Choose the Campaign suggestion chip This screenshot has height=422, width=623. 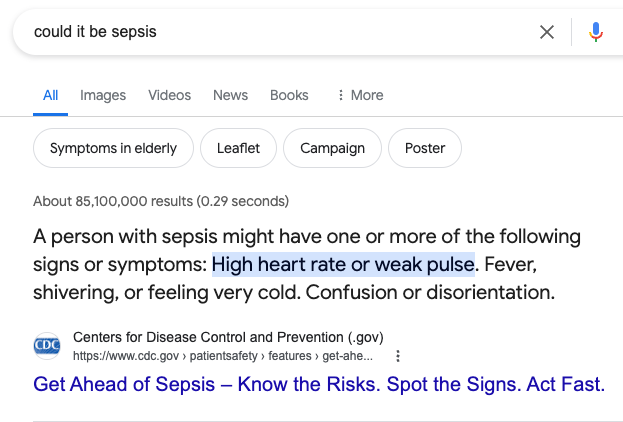(x=332, y=148)
